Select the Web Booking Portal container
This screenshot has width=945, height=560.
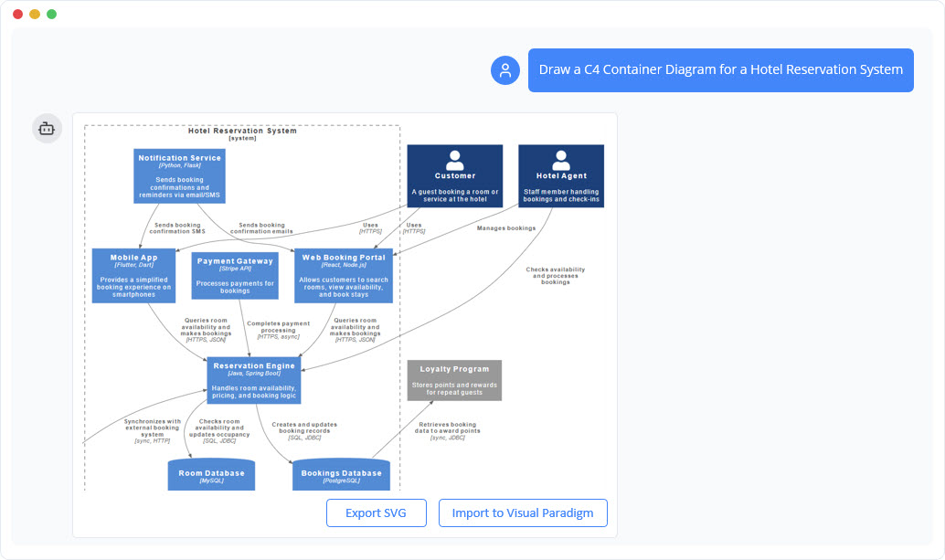click(343, 274)
